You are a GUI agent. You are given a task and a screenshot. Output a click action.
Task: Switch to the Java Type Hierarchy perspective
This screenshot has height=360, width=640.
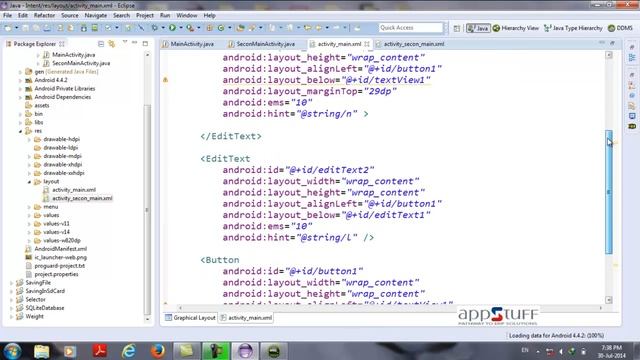pos(573,28)
